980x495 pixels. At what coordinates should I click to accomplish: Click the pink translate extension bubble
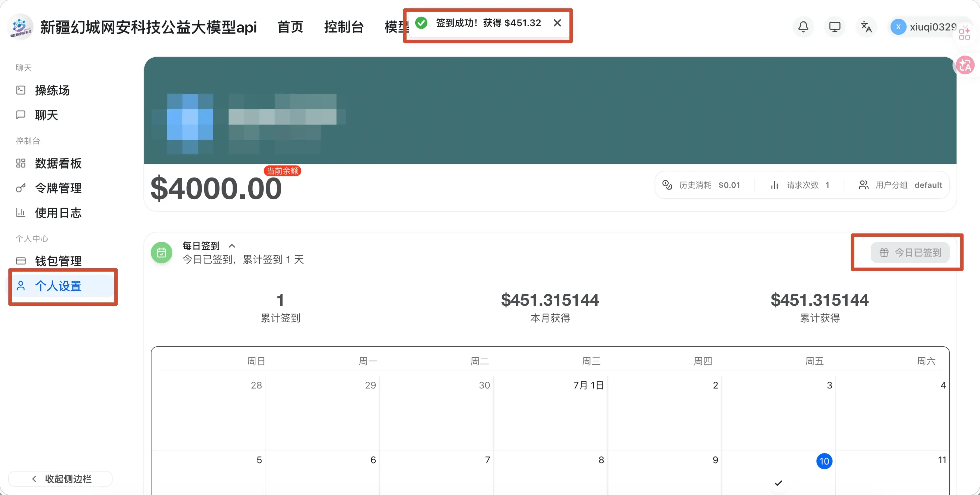(965, 65)
